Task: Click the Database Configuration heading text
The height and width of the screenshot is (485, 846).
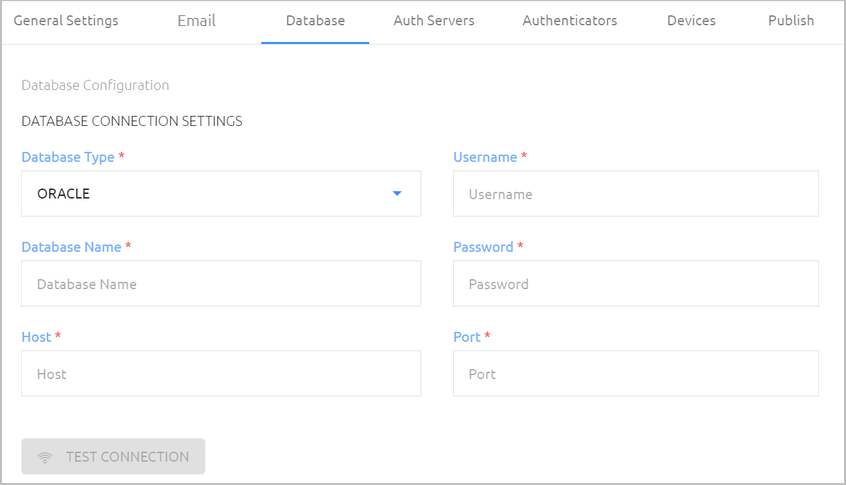Action: coord(95,85)
